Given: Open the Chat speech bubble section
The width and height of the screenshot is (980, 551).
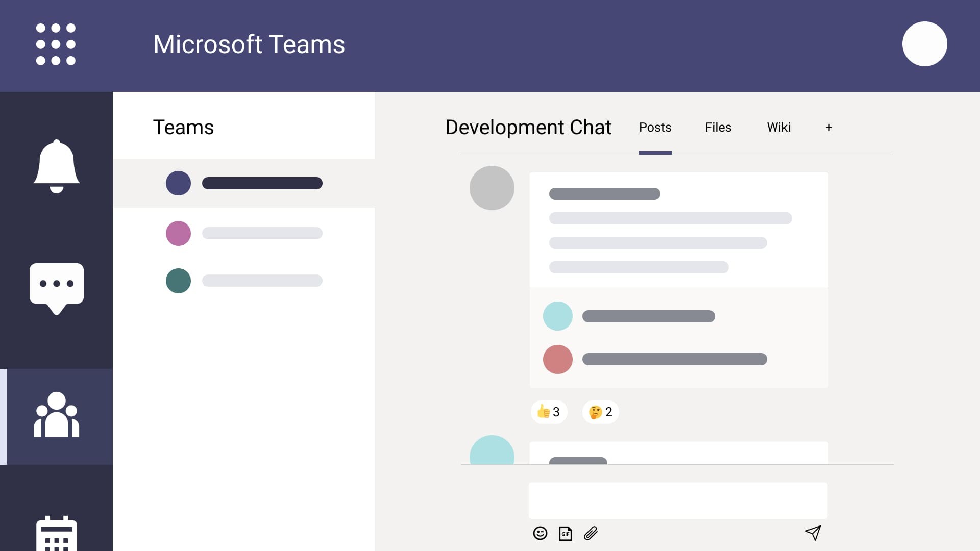Looking at the screenshot, I should (x=56, y=289).
